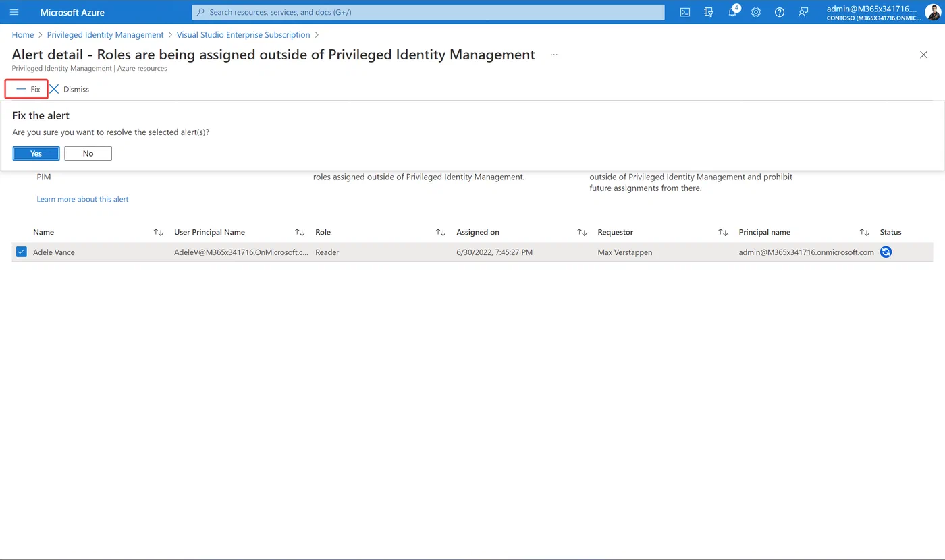Uncheck the Adele Vance row checkbox
Viewport: 945px width, 560px height.
click(22, 252)
